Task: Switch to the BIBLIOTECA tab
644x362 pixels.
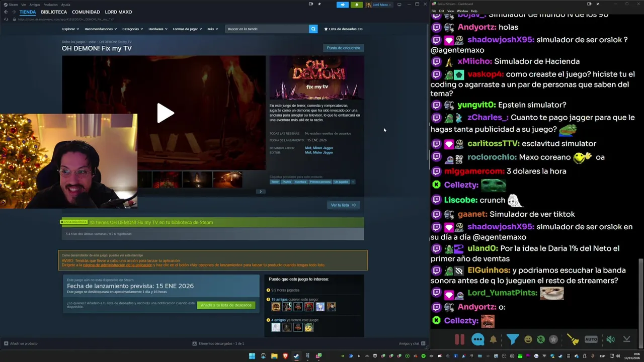Action: point(54,12)
